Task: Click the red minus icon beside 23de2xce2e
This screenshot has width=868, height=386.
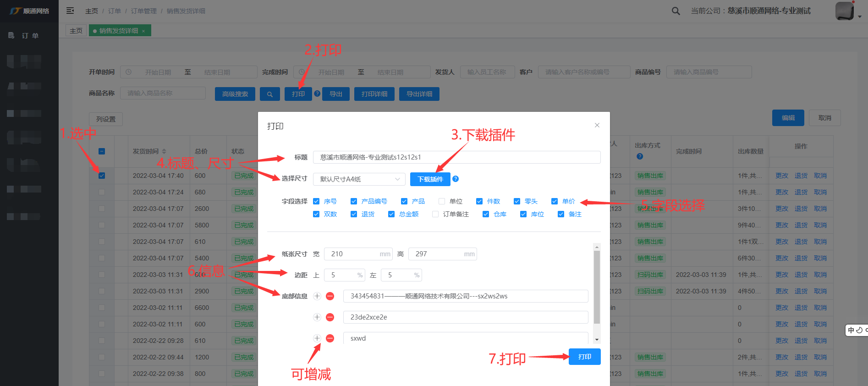Action: (x=330, y=317)
